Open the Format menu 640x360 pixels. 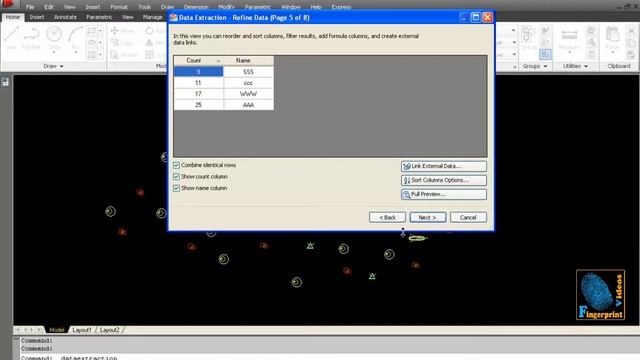pos(119,7)
